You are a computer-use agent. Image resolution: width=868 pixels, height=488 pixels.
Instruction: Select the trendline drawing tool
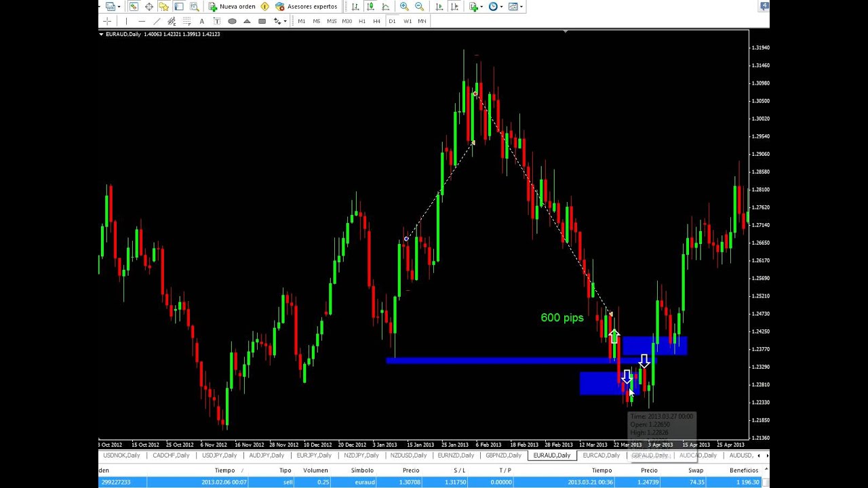[157, 21]
